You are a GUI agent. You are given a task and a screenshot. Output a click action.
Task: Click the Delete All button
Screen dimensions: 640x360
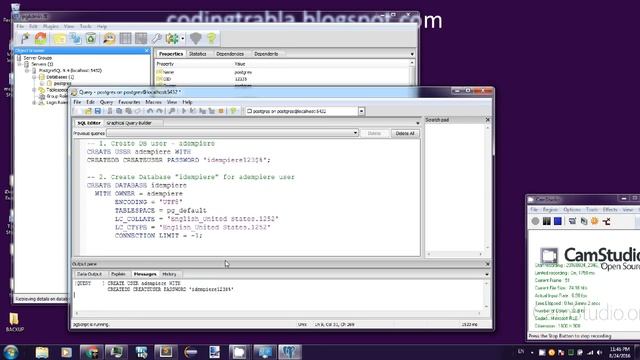[x=405, y=133]
